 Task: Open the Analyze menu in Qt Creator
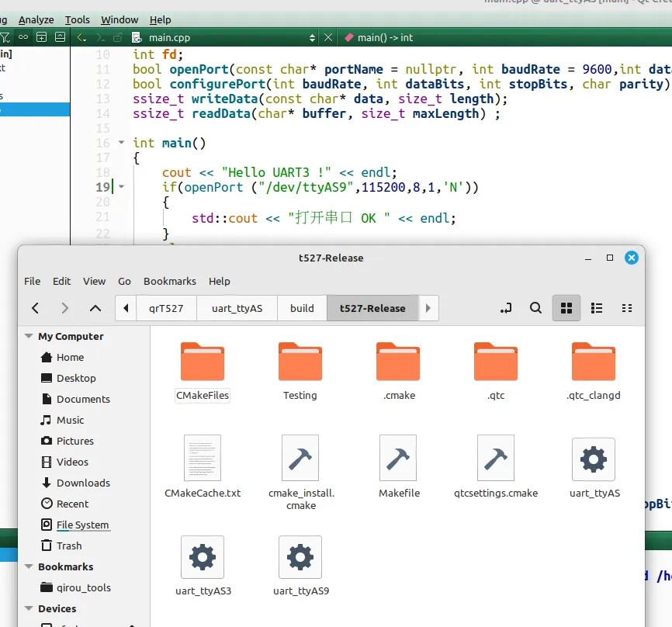coord(36,19)
